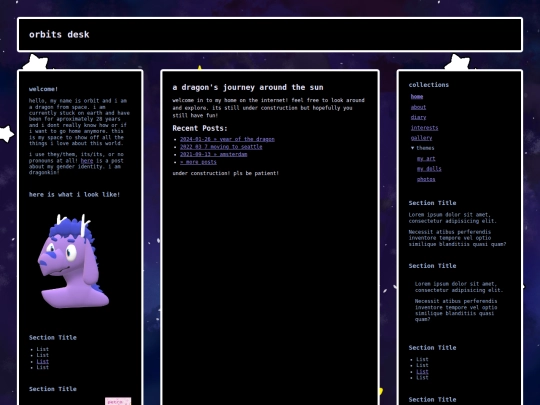Open the my art link under themes

426,158
